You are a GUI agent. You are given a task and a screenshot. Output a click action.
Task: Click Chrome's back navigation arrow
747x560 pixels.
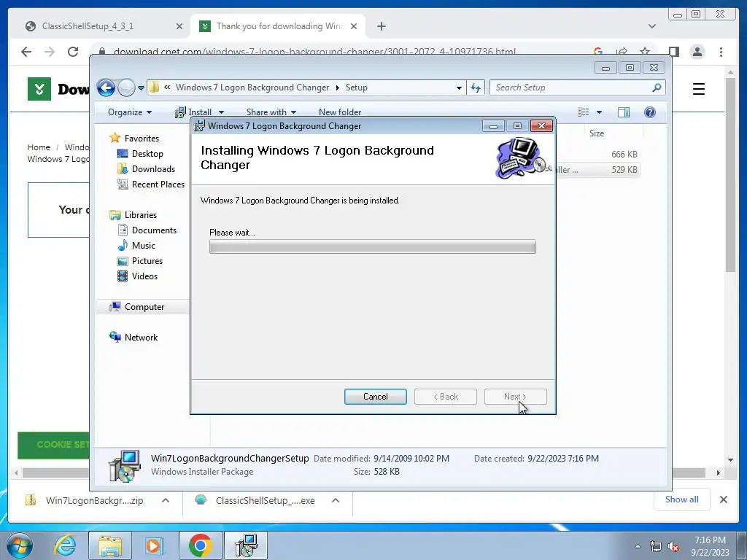[x=26, y=52]
